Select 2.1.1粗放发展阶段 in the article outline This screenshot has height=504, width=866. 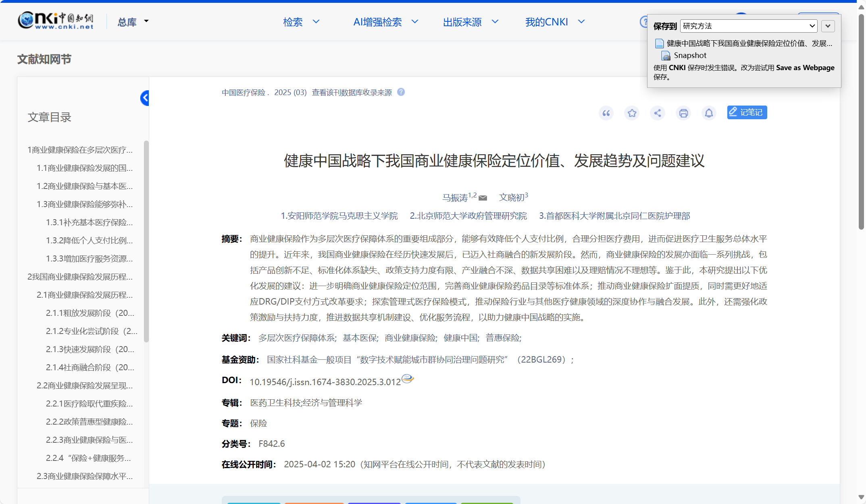[90, 313]
